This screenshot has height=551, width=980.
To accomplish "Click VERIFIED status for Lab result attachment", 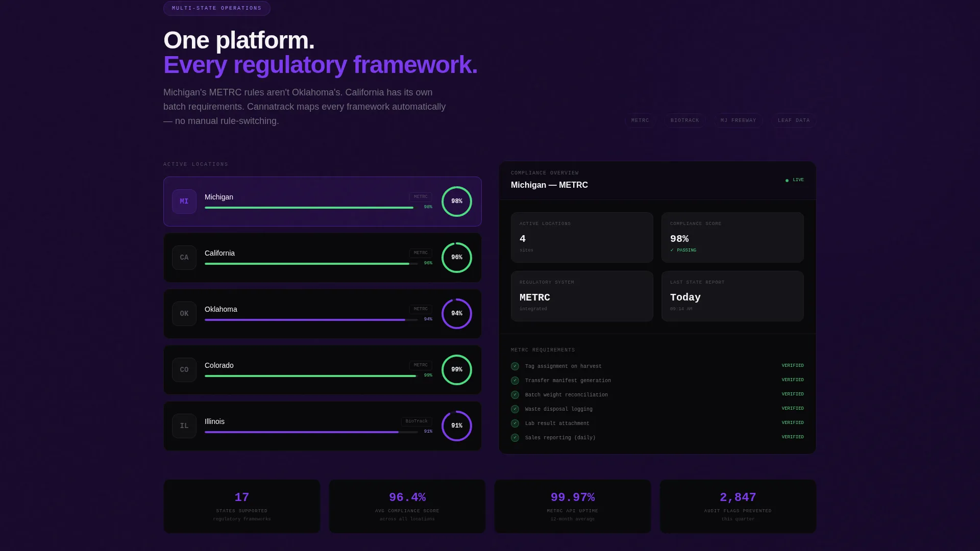I will [x=793, y=423].
